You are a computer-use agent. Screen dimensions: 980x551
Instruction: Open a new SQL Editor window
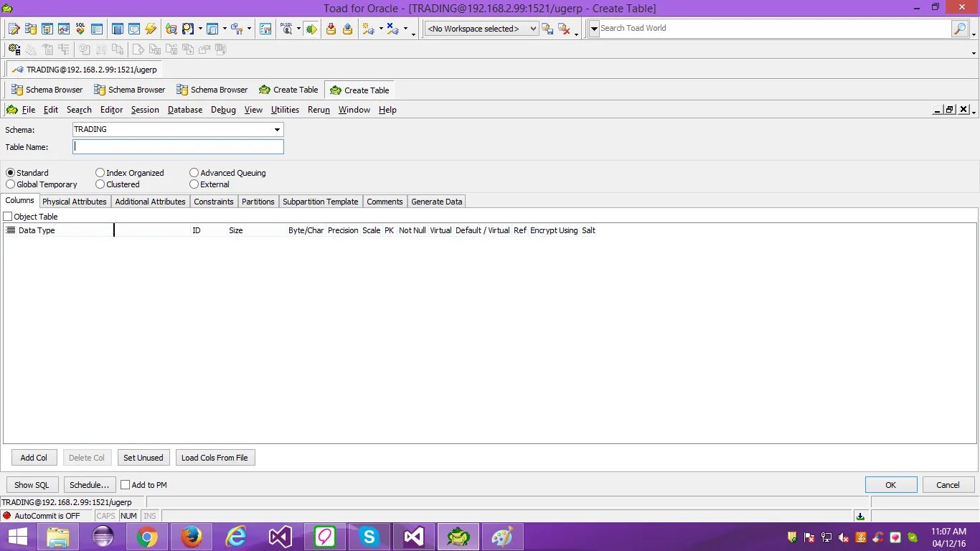(x=14, y=29)
